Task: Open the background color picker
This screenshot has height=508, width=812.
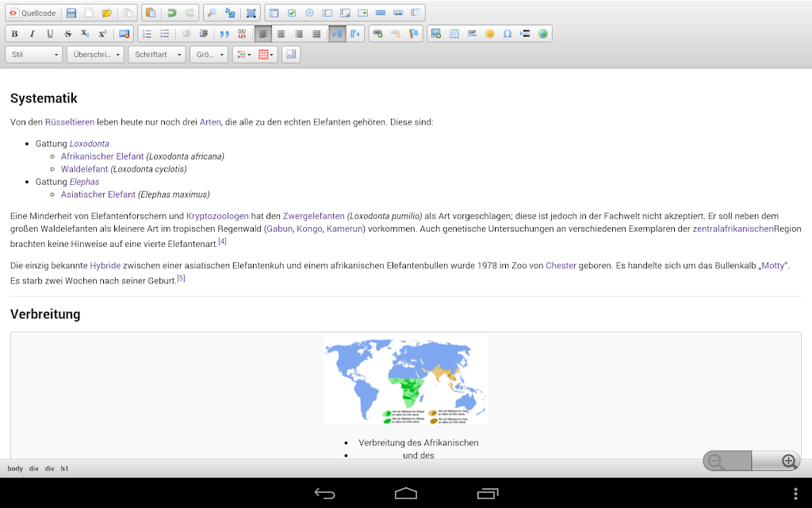Action: pos(266,55)
